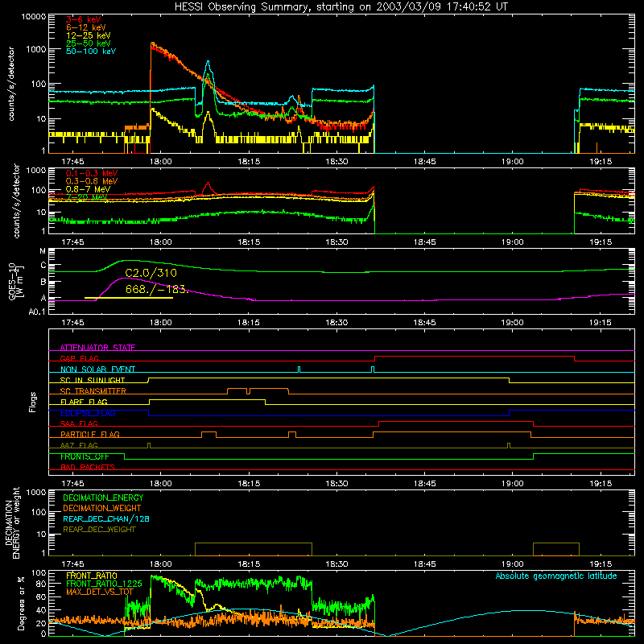Click the C2.0/310 flare annotation
Viewport: 644px width, 644px height.
151,273
